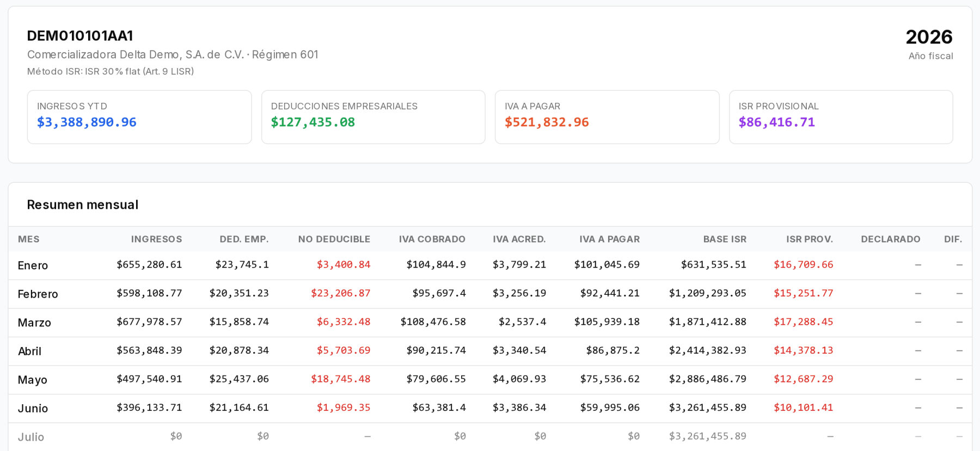The height and width of the screenshot is (451, 980).
Task: Select the RFC heading DEM010101AA1
Action: click(80, 36)
